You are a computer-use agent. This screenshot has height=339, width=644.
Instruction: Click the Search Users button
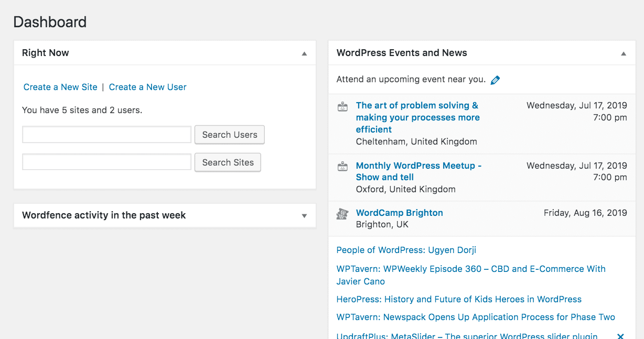click(229, 135)
